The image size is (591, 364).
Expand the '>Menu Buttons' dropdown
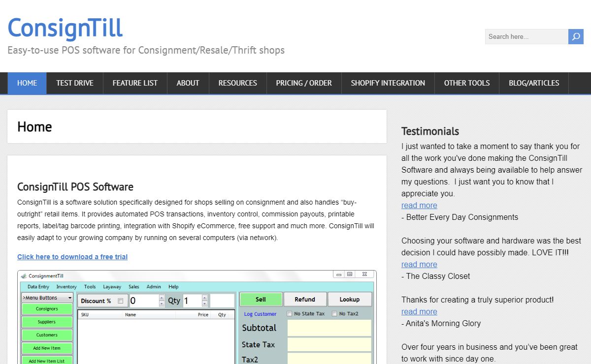[47, 298]
